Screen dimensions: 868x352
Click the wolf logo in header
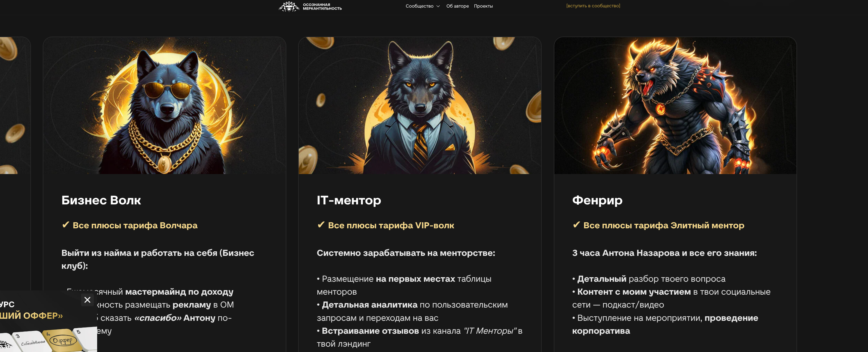[x=289, y=6]
